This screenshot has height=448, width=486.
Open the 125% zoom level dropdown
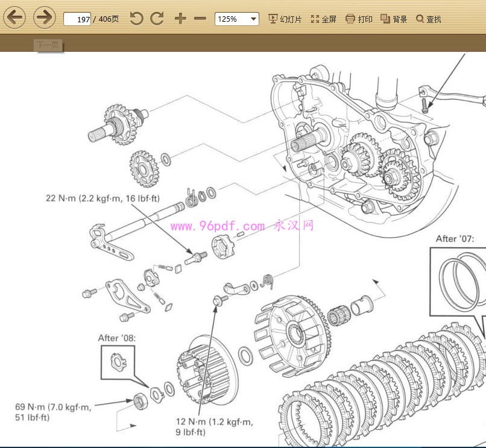(237, 19)
